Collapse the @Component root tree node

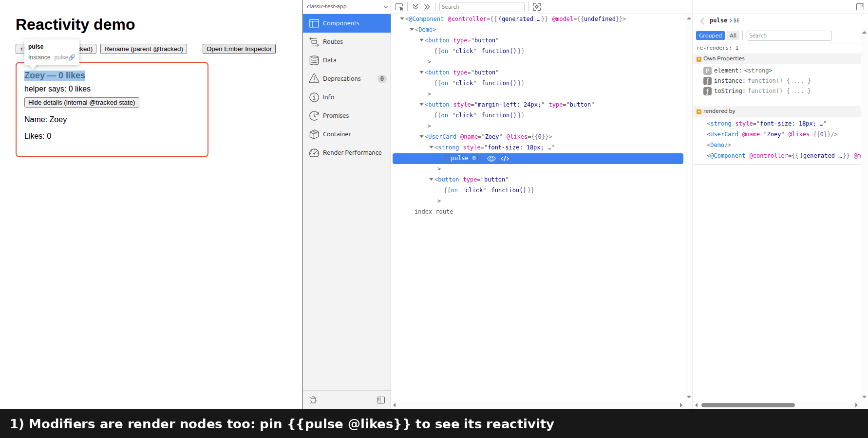402,19
